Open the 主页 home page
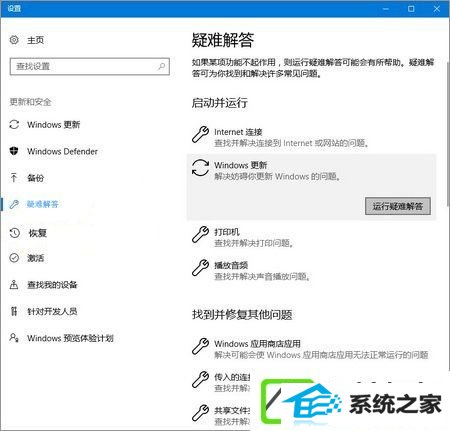The width and height of the screenshot is (450, 431). click(x=35, y=40)
